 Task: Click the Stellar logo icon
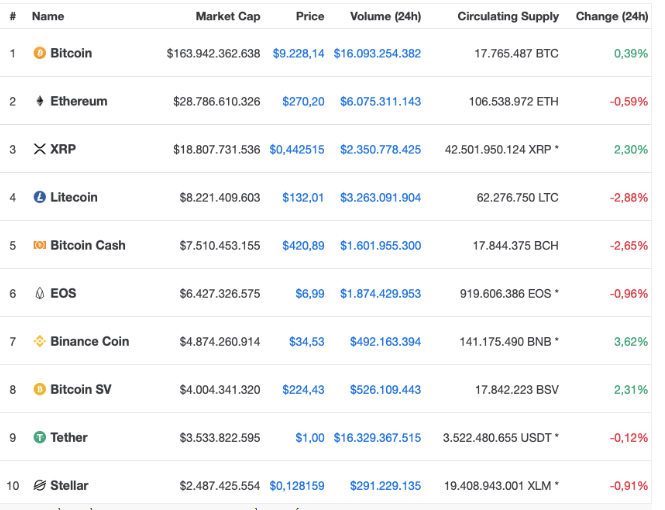pyautogui.click(x=39, y=485)
